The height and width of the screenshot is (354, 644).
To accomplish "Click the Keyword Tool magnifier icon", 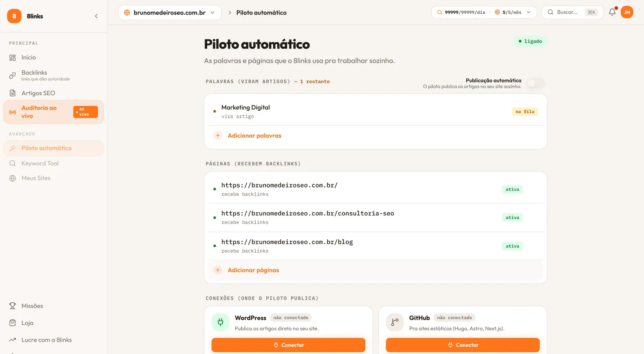I will 12,163.
